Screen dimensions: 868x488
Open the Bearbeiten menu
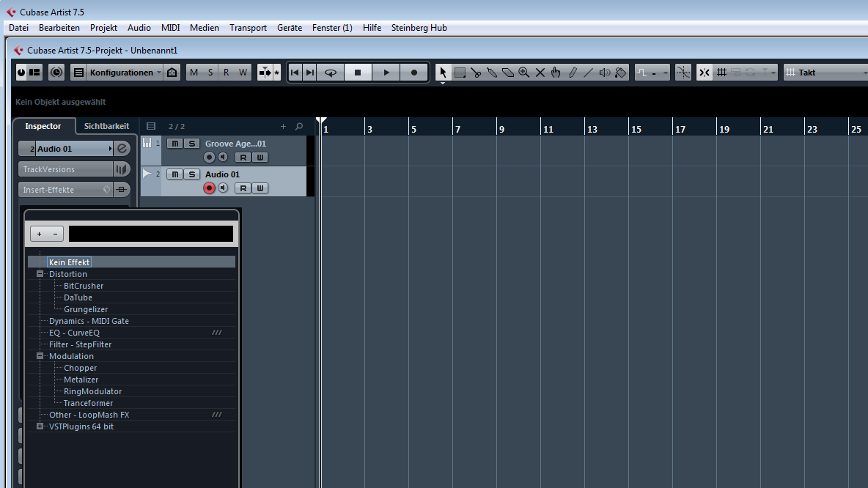(59, 28)
